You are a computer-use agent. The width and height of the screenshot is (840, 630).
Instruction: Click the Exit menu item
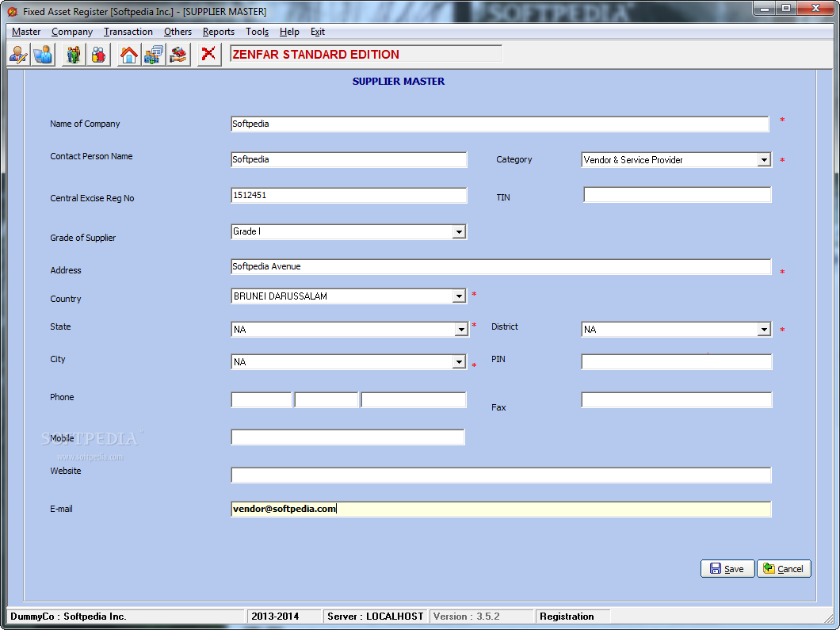point(318,32)
